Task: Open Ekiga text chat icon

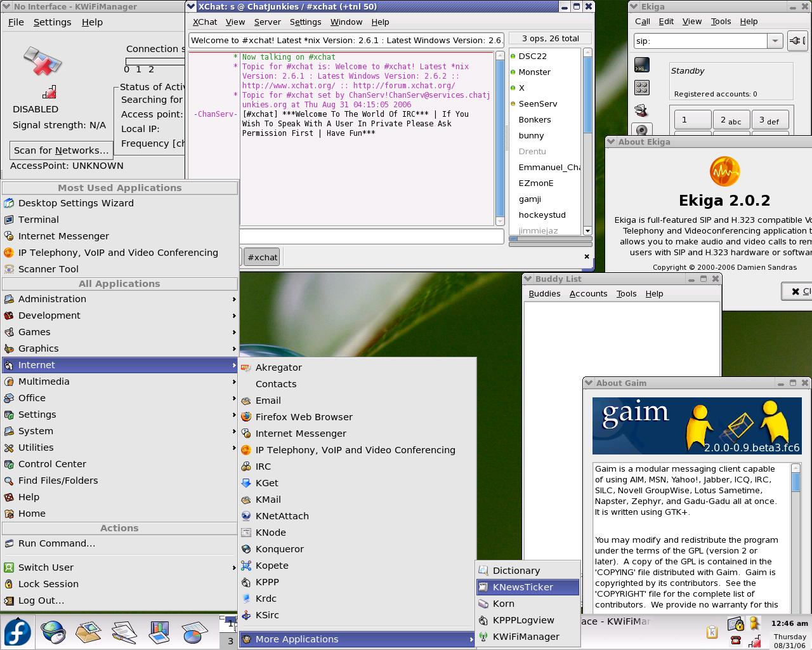Action: pos(641,65)
